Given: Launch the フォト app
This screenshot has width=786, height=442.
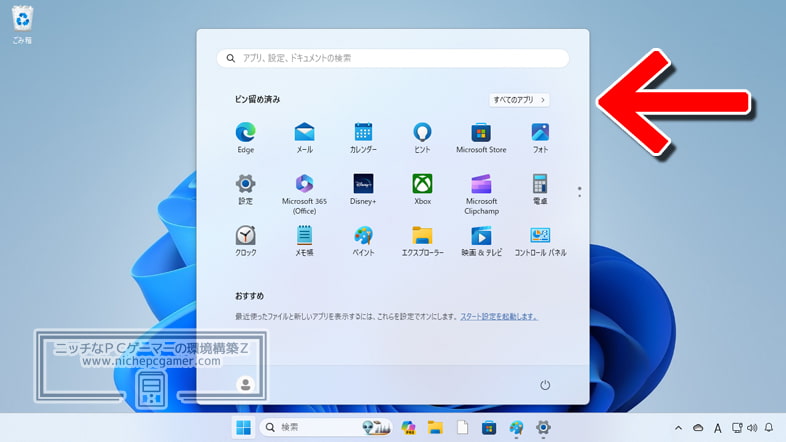Looking at the screenshot, I should click(x=540, y=137).
